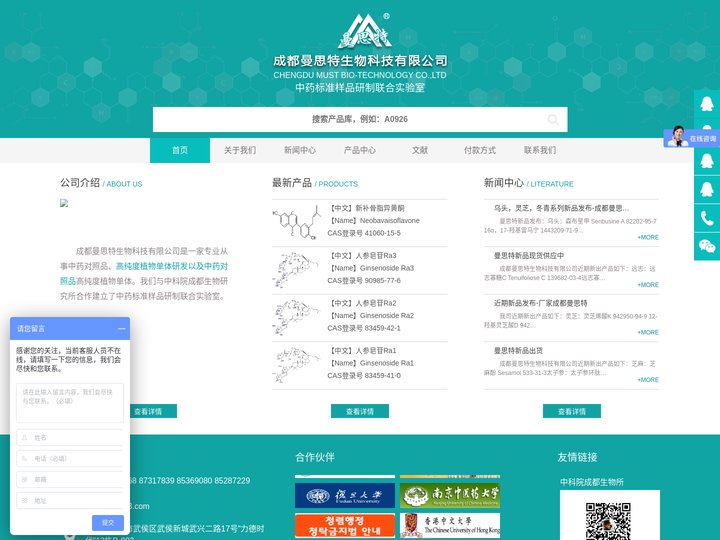Open the 文献 navigation item

420,150
